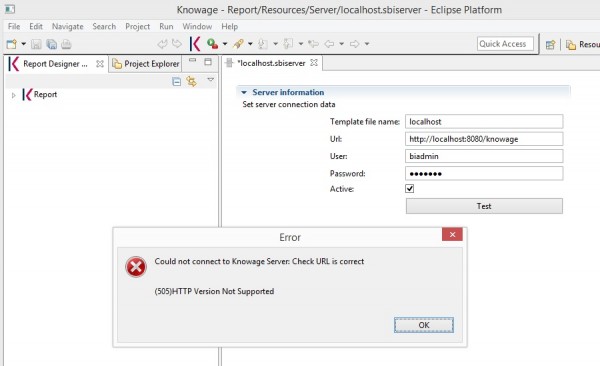Collapse the Server information section
The height and width of the screenshot is (366, 600).
244,92
